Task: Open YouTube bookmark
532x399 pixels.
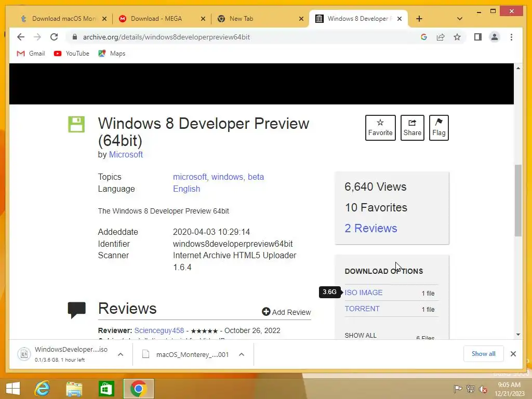Action: point(72,54)
